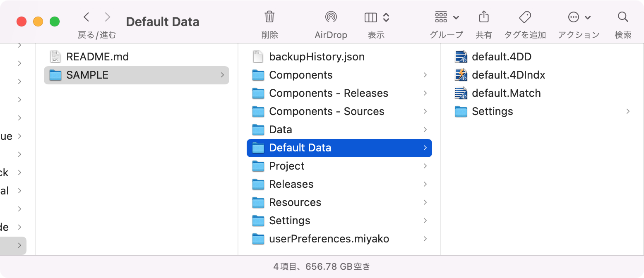Open the action ellipsis dropdown
The width and height of the screenshot is (644, 278).
pos(579,17)
